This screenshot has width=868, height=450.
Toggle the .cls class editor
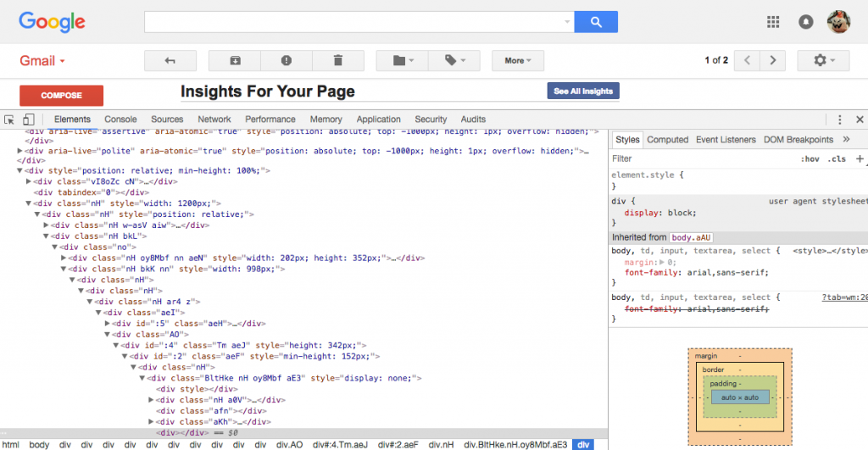(x=837, y=158)
